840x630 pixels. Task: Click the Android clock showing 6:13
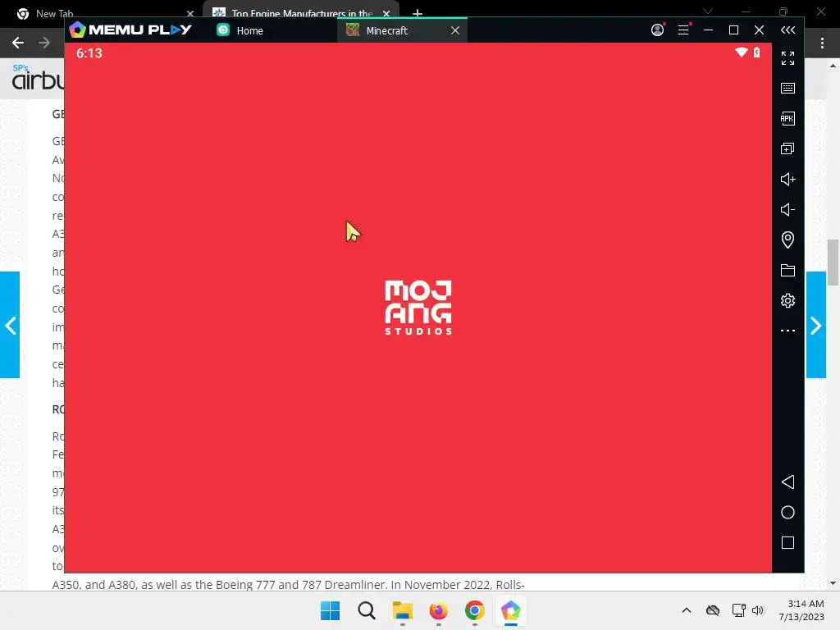pyautogui.click(x=89, y=53)
